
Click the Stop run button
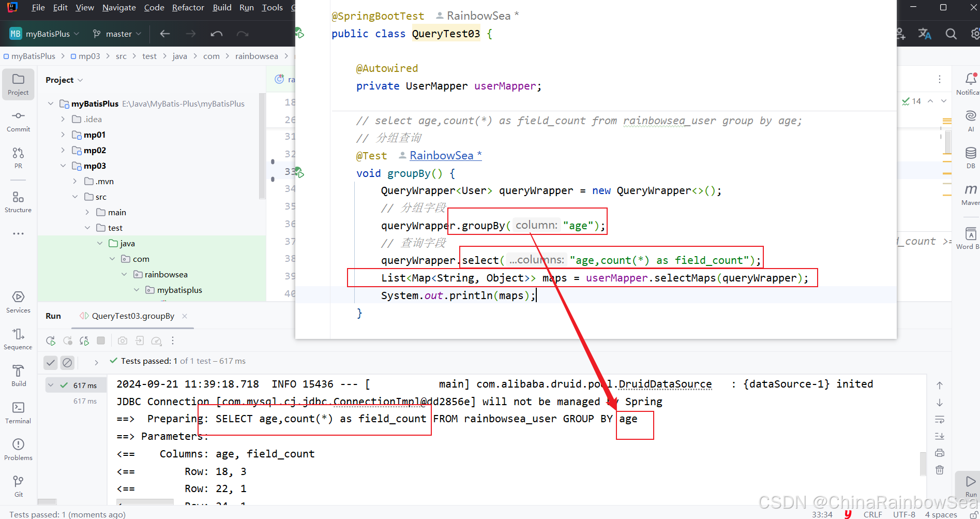click(x=101, y=340)
